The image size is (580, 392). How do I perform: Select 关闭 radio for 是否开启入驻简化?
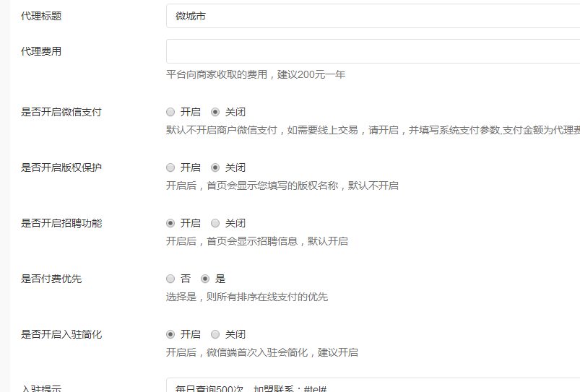coord(215,334)
